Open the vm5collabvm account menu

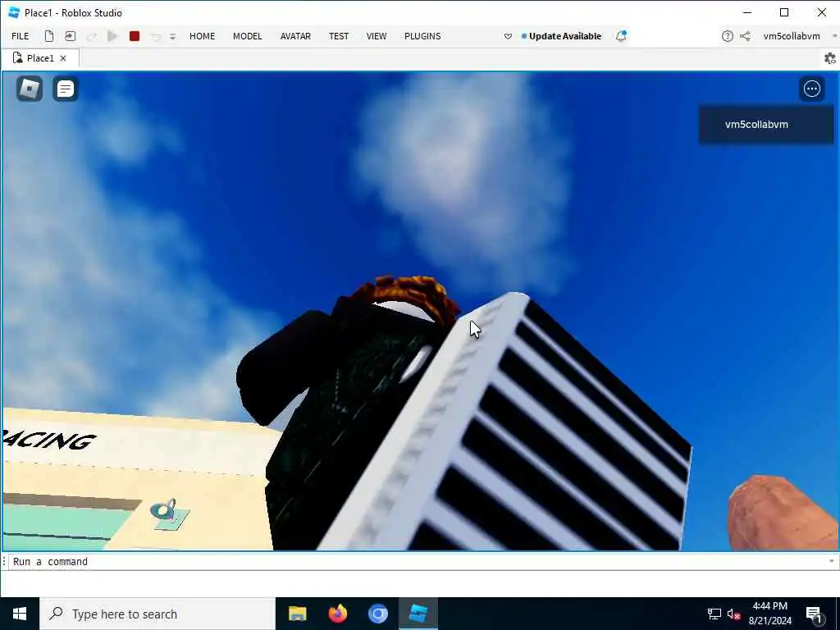coord(792,36)
